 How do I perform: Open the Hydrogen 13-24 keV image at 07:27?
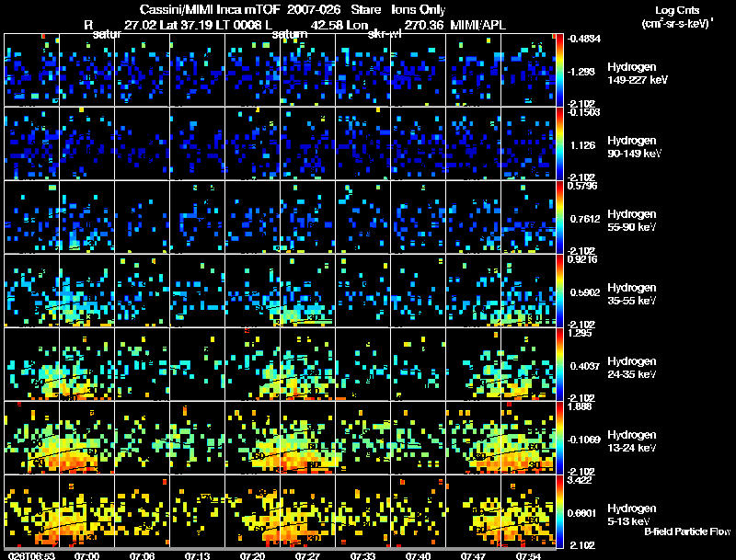pos(308,438)
